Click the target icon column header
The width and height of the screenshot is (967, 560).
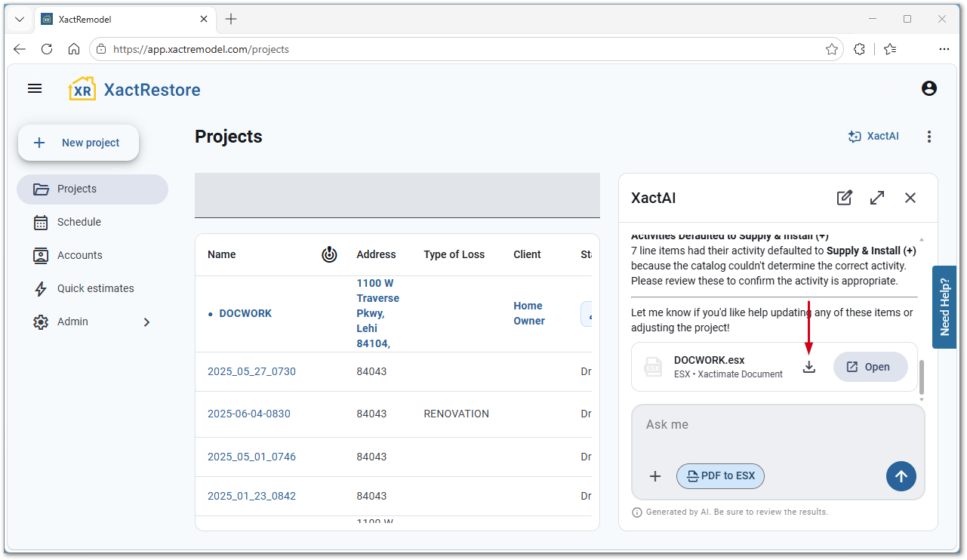click(329, 254)
